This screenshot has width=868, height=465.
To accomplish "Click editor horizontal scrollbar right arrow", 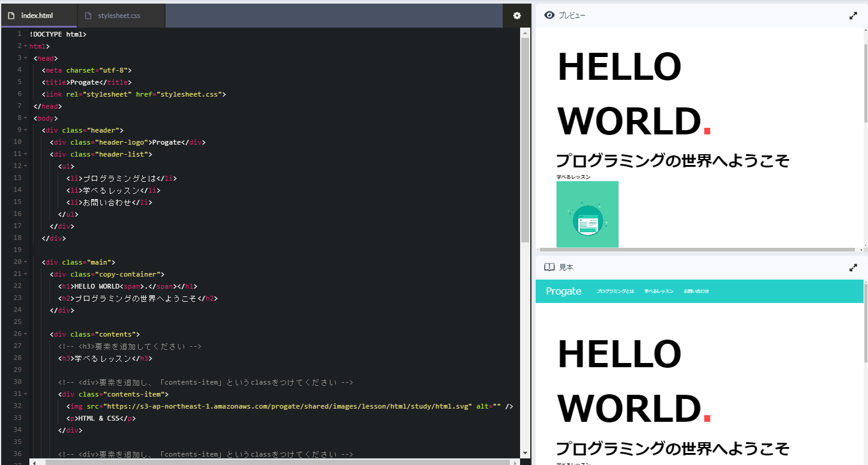I will (516, 462).
